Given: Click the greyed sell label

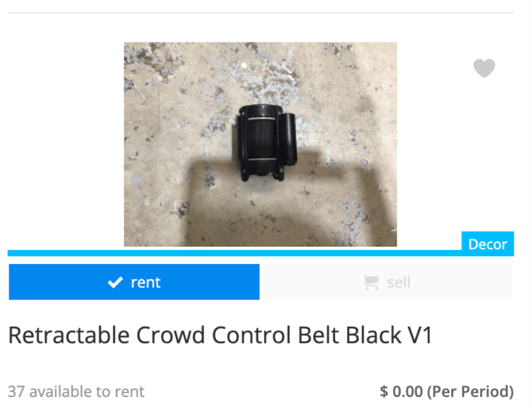Looking at the screenshot, I should [x=398, y=283].
